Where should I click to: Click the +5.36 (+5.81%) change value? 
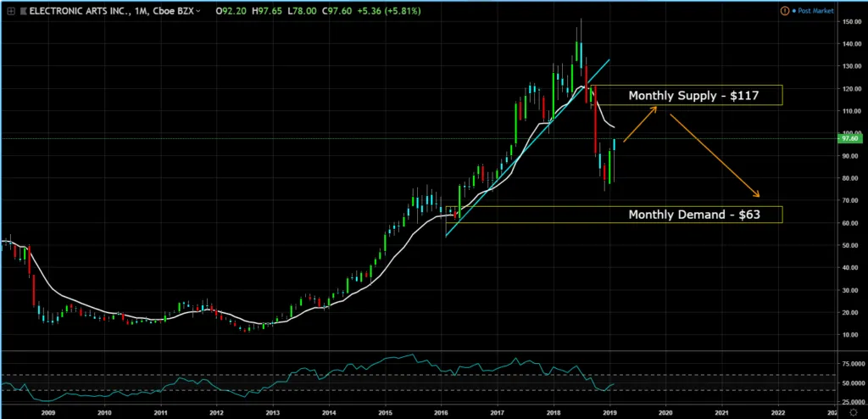[388, 11]
